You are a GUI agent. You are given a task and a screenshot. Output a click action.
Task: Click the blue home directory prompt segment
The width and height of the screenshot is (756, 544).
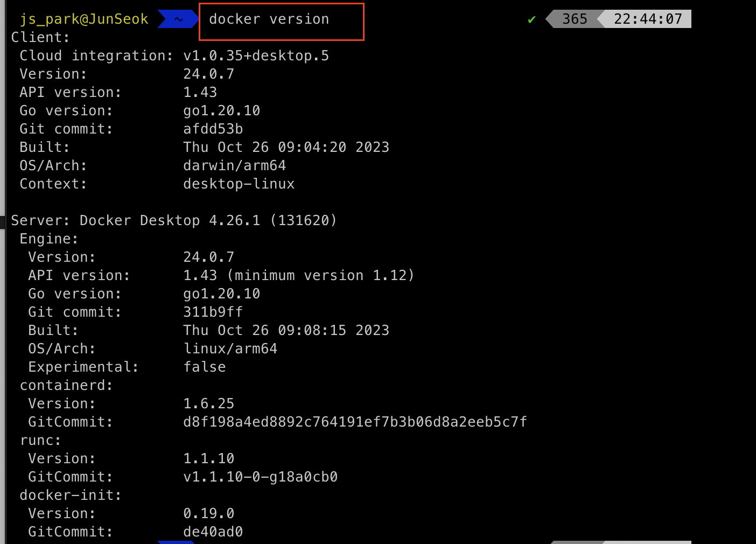(178, 19)
